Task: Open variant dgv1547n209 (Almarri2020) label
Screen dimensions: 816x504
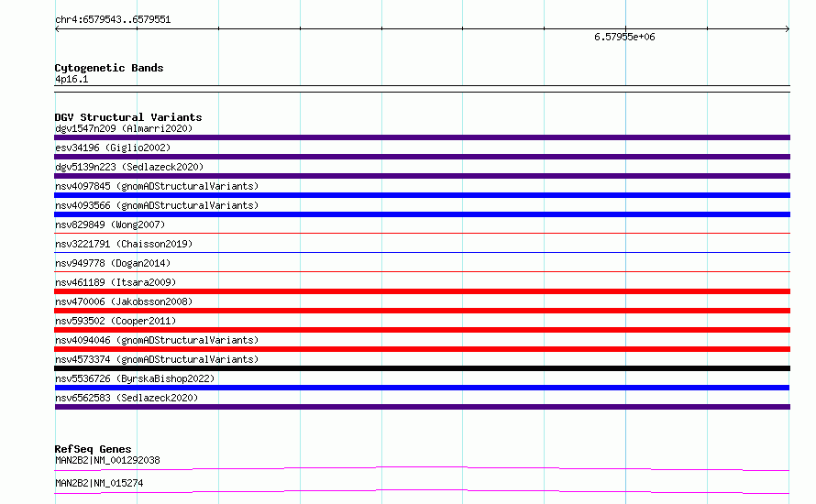Action: [124, 128]
